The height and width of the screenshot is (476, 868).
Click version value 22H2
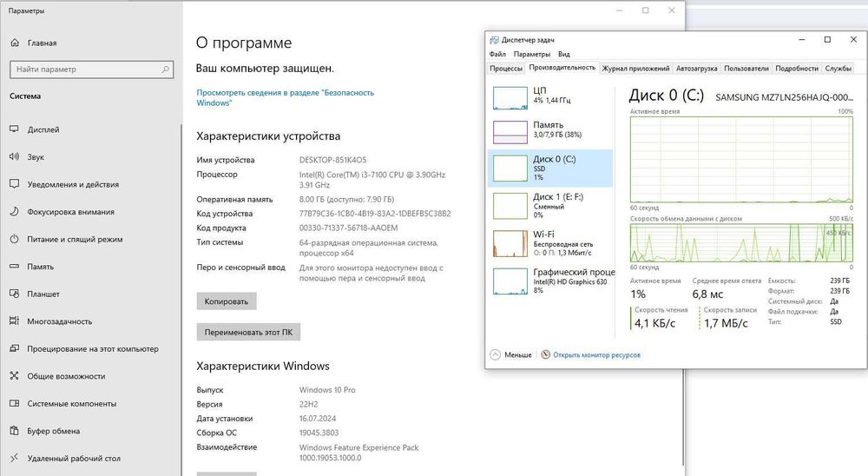click(308, 404)
